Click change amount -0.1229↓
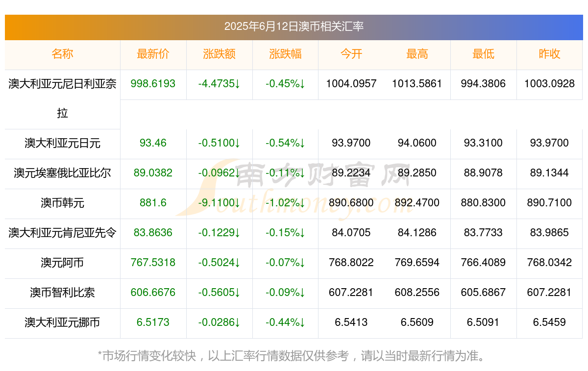588x371 pixels. point(219,233)
